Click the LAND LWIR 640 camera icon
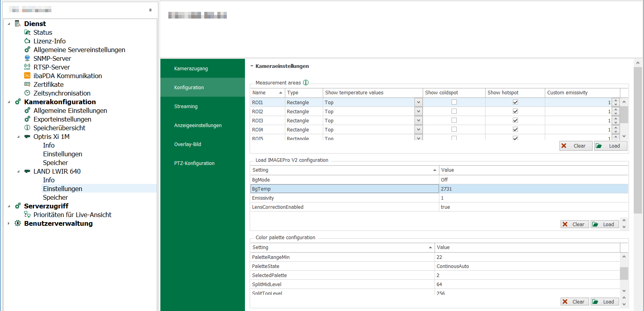644x311 pixels. (x=27, y=171)
